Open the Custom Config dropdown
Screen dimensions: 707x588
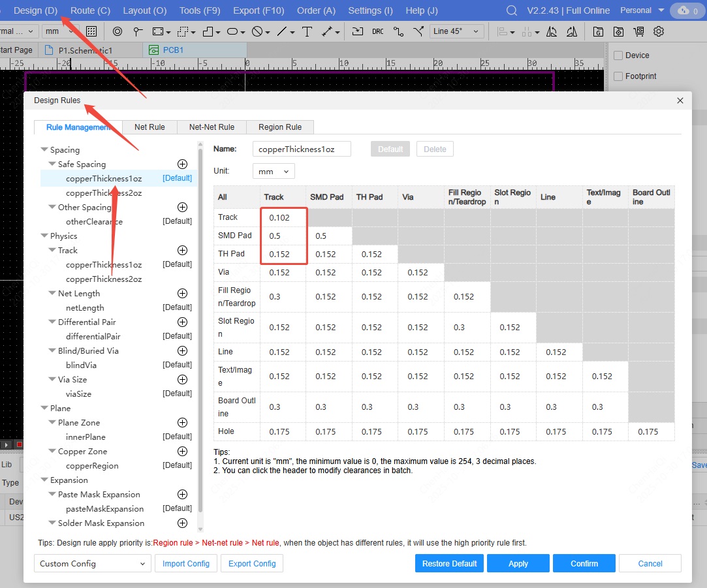[x=92, y=564]
